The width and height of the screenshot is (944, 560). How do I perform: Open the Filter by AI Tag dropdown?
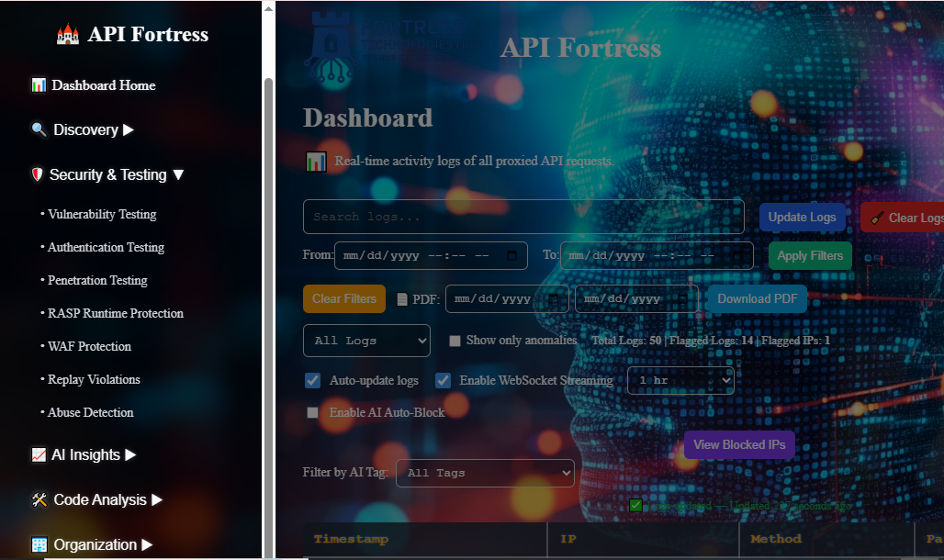coord(485,473)
